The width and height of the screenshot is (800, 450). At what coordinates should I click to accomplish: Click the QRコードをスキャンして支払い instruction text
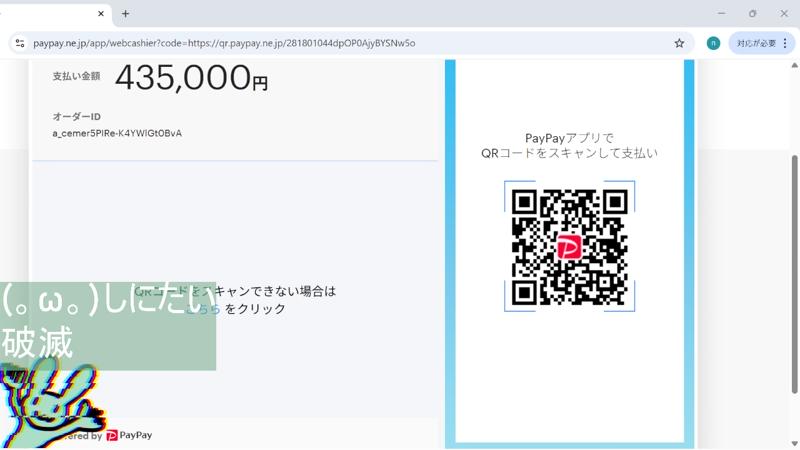[569, 153]
